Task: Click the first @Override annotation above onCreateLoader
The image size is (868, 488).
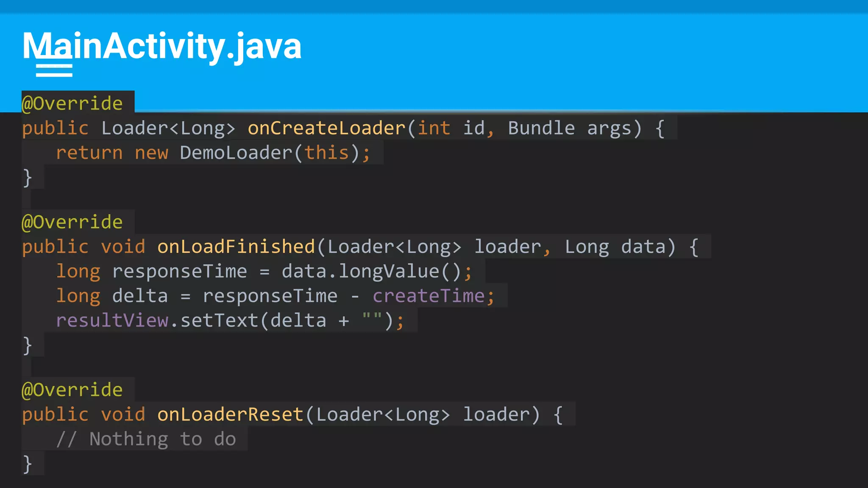Action: (72, 103)
